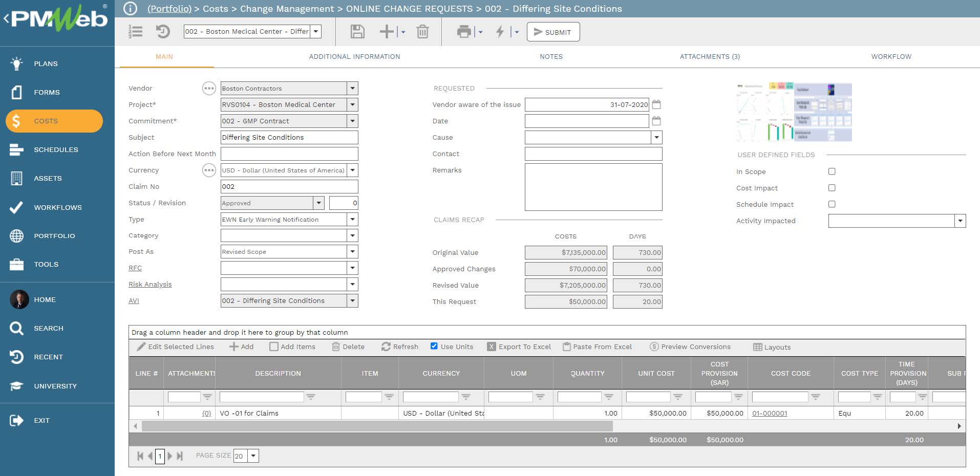This screenshot has height=476, width=980.
Task: Click Preview Conversions in grid toolbar
Action: coord(690,347)
